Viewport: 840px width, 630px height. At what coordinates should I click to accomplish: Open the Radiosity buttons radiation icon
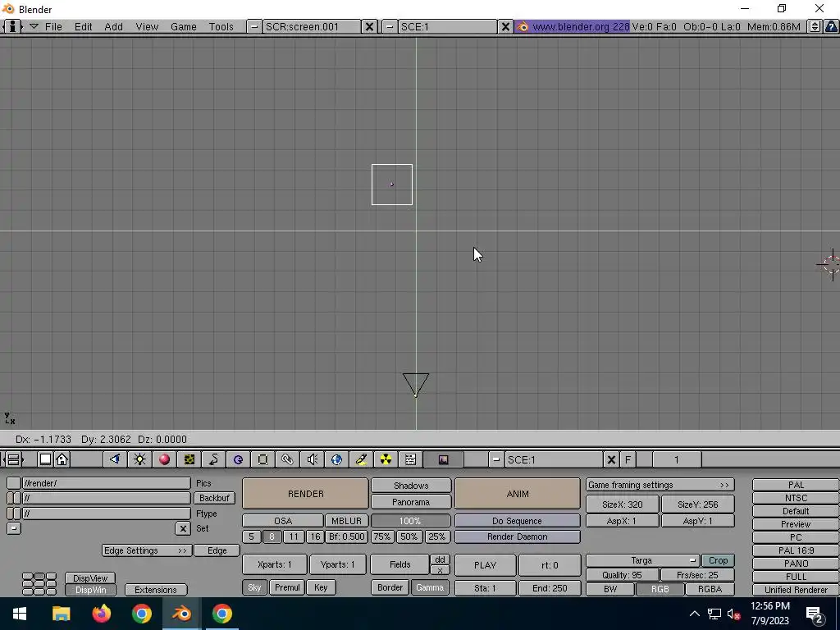tap(386, 459)
